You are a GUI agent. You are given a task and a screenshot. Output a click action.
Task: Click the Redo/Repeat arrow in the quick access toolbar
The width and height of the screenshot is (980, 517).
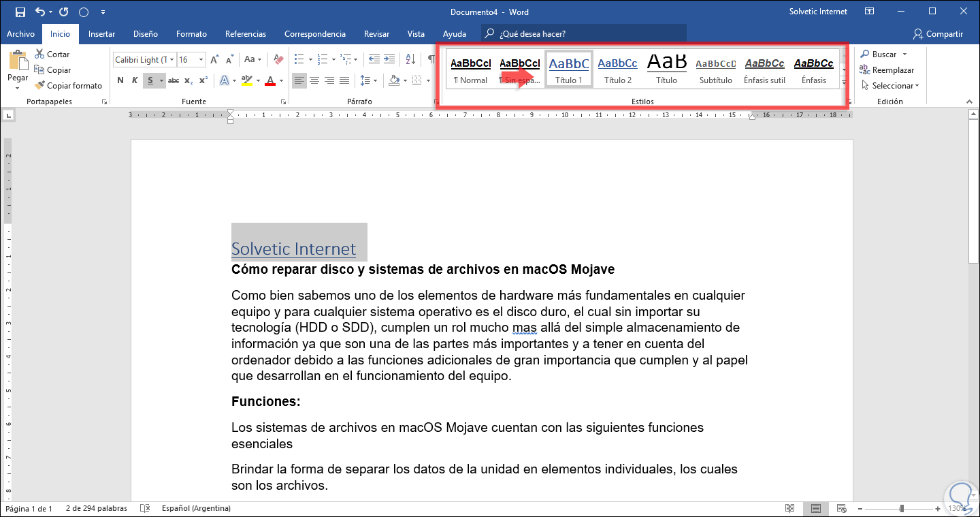63,12
